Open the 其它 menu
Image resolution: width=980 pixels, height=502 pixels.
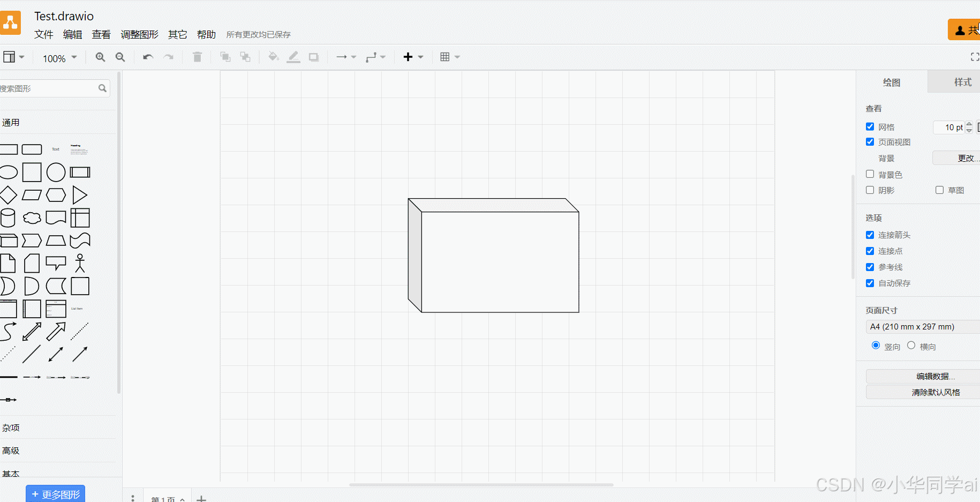(x=177, y=34)
